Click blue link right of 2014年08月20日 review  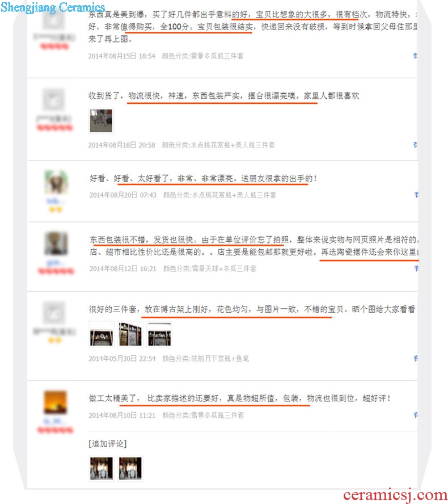[x=416, y=195]
